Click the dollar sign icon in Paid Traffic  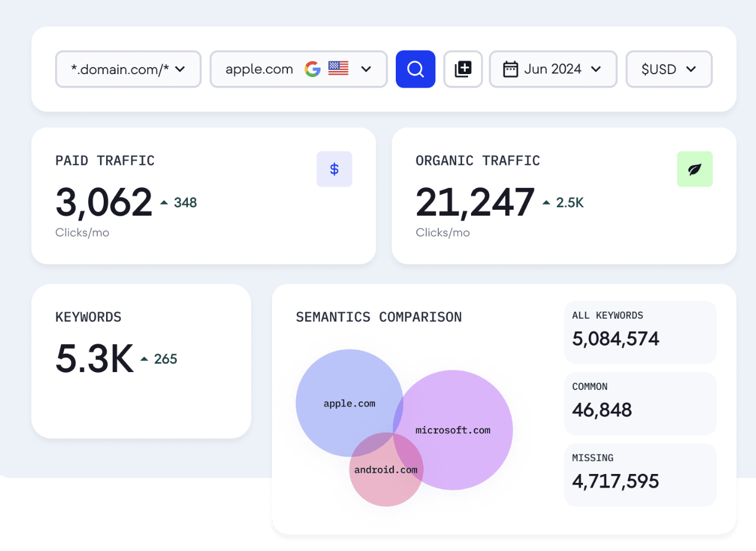tap(334, 169)
